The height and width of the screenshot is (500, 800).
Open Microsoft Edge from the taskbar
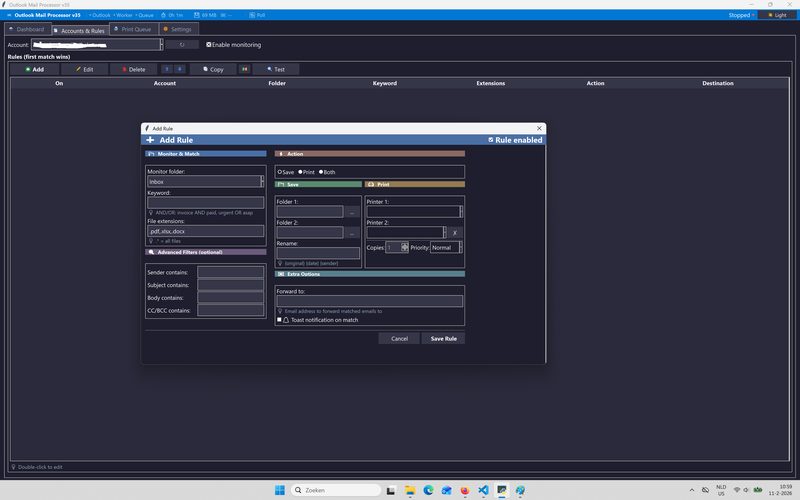pyautogui.click(x=428, y=490)
